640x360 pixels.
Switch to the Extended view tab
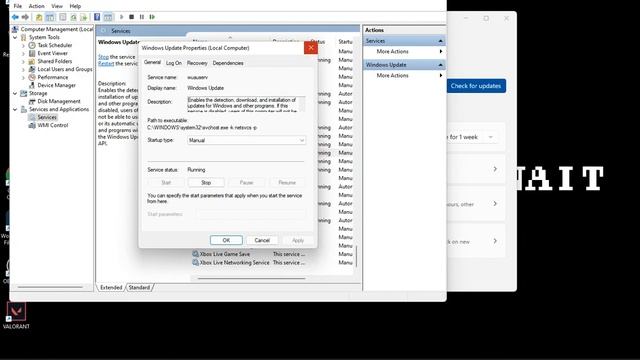coord(111,287)
